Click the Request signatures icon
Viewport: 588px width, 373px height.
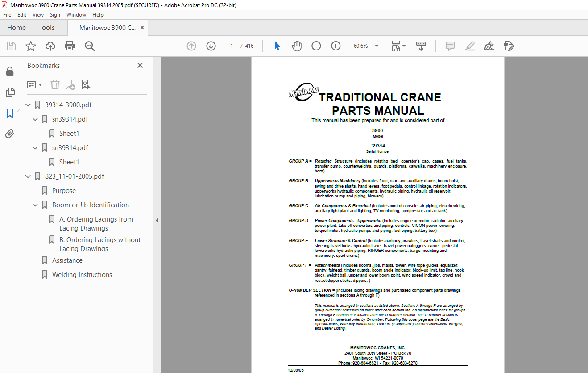509,46
